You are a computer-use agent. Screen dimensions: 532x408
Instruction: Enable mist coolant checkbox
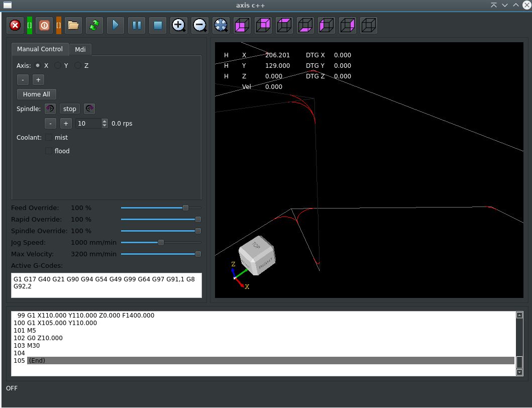point(49,138)
